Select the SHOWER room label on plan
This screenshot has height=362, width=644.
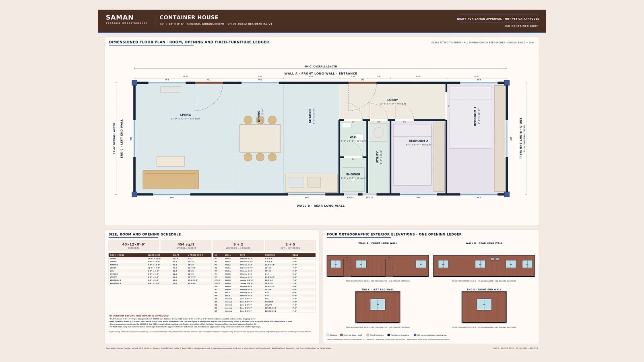[x=353, y=174]
